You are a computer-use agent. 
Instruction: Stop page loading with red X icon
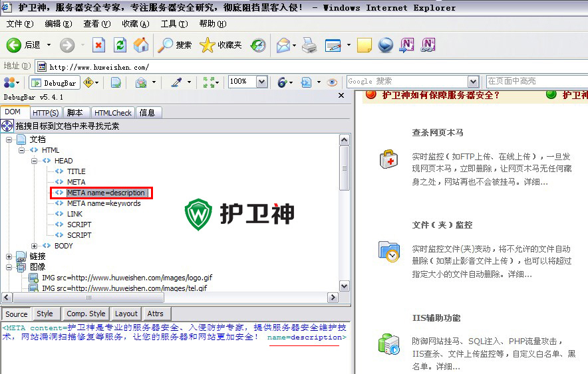pyautogui.click(x=98, y=45)
